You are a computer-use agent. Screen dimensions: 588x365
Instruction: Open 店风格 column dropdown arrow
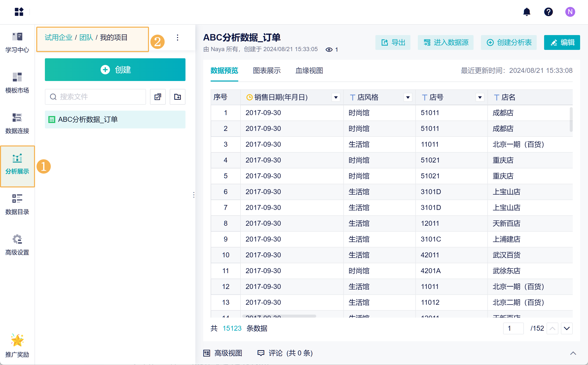click(408, 98)
